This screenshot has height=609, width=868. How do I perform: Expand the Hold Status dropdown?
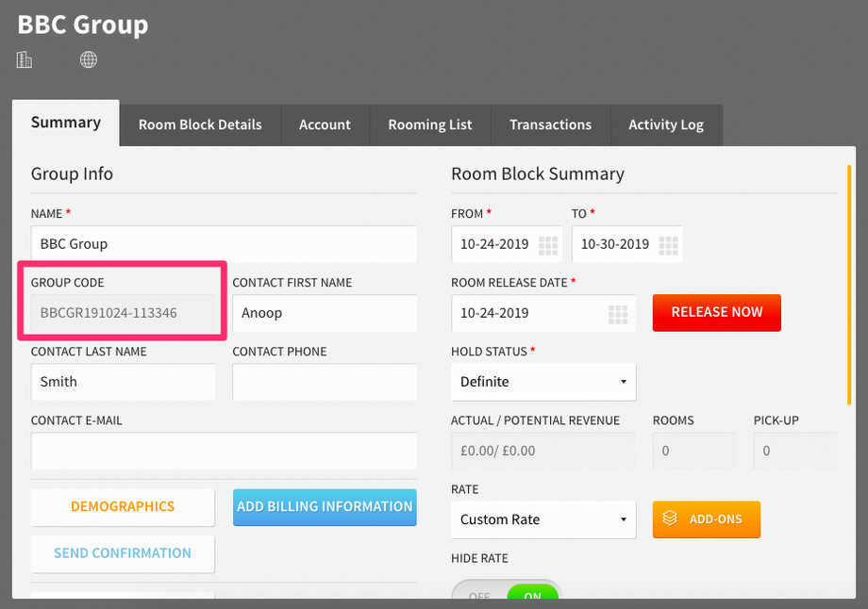click(543, 382)
